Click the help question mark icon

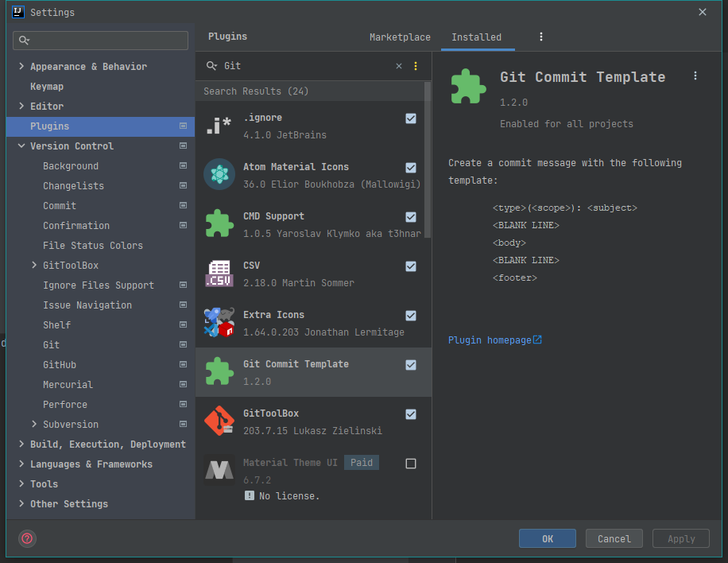coord(28,538)
